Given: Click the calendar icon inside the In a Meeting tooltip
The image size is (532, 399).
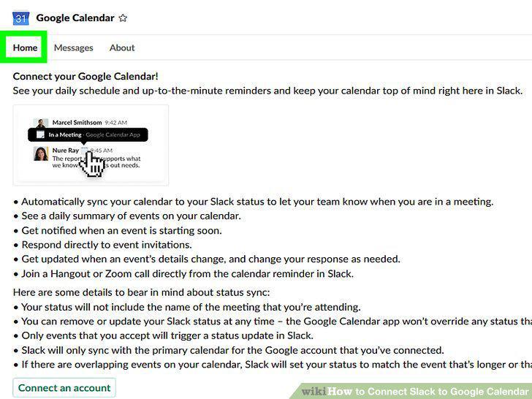Looking at the screenshot, I should point(40,134).
